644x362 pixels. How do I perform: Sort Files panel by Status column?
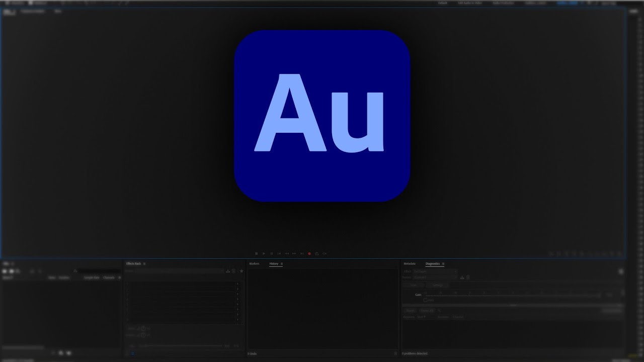[52, 278]
